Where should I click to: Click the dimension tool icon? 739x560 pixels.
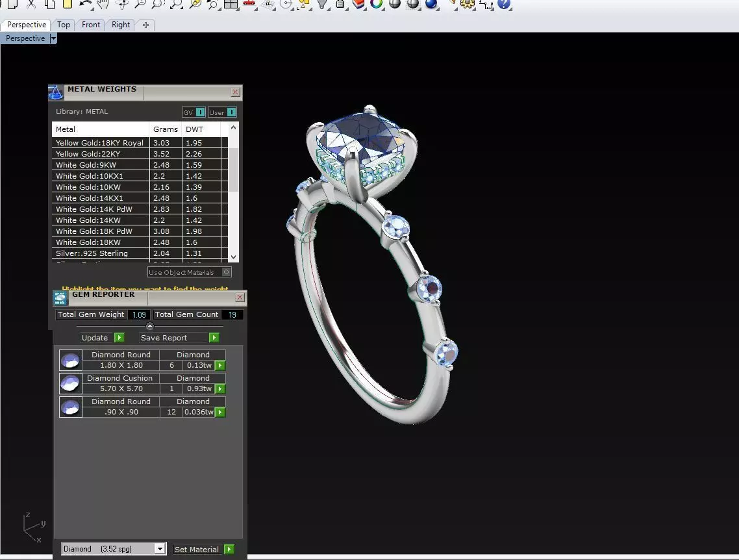pos(486,5)
